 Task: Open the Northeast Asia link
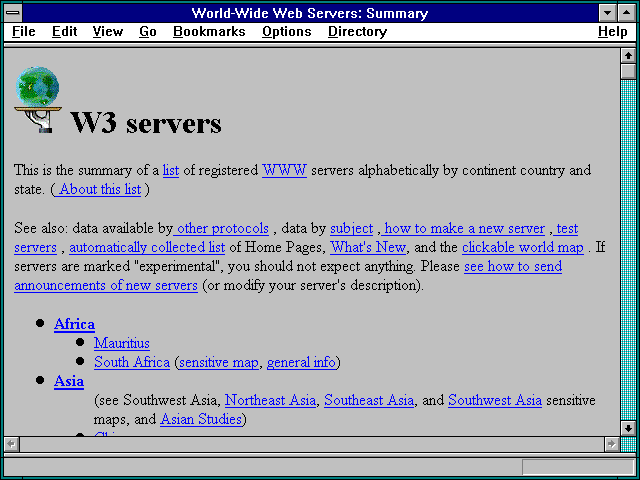click(270, 400)
